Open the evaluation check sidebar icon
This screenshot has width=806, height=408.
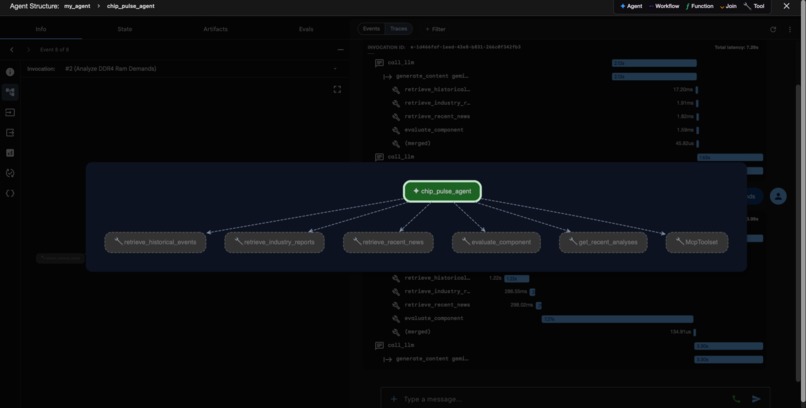[x=10, y=173]
